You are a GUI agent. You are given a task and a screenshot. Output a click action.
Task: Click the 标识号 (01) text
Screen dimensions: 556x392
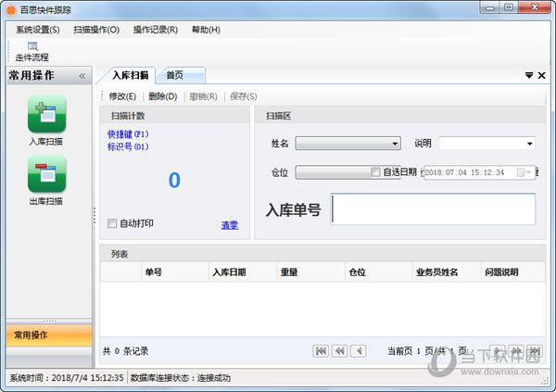point(128,146)
